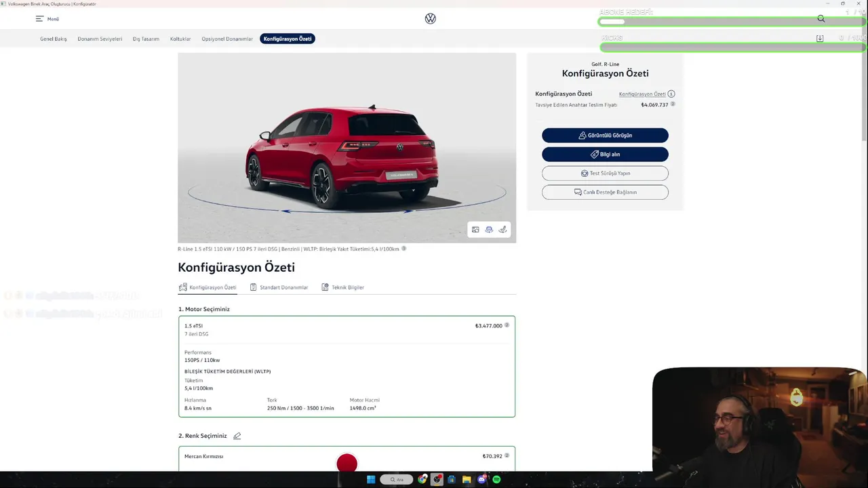The image size is (868, 488).
Task: Go to Dış Tasarım step
Action: pos(146,39)
